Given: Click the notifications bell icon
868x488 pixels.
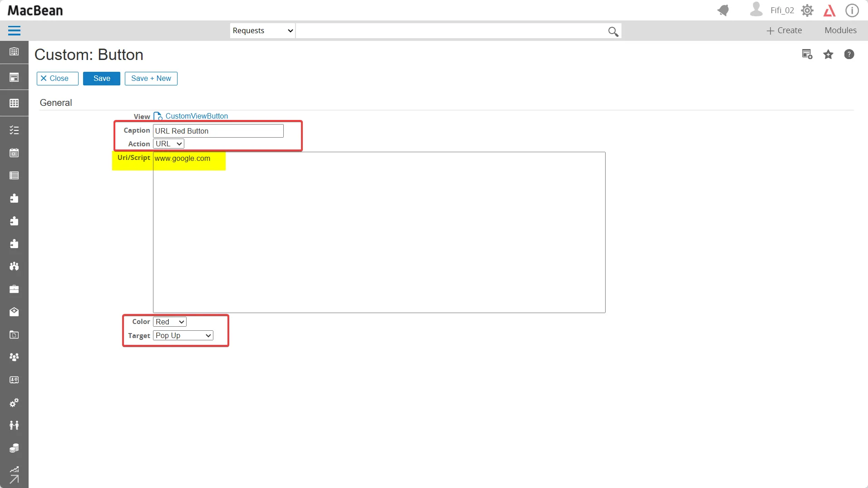Looking at the screenshot, I should click(723, 10).
